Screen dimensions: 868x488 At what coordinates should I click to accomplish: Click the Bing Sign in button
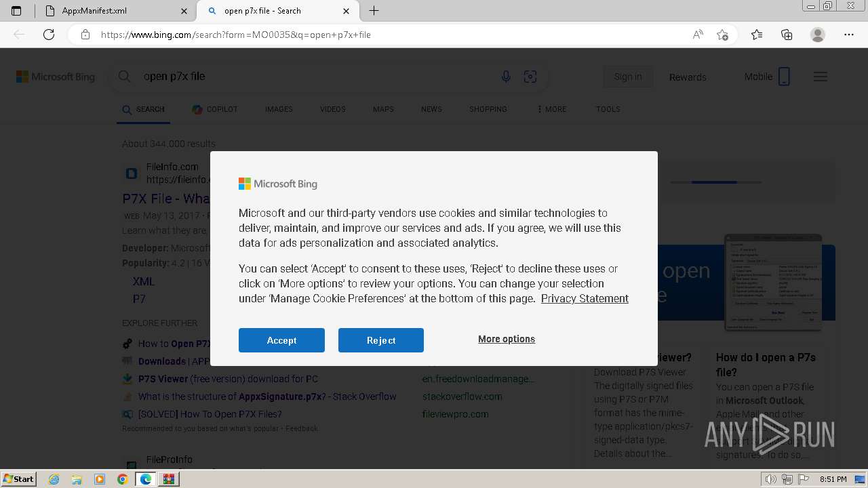pos(628,77)
